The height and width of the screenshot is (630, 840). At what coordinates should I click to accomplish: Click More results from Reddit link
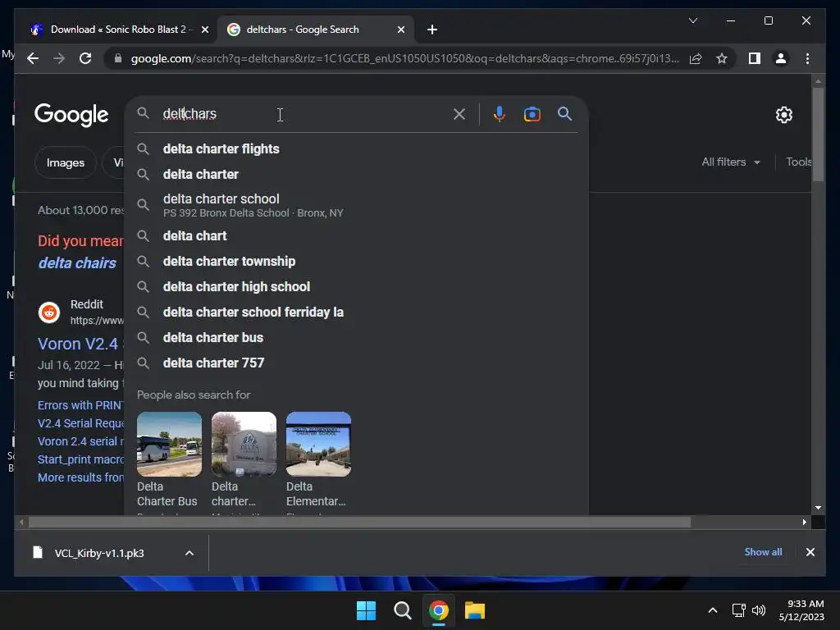[x=80, y=477]
